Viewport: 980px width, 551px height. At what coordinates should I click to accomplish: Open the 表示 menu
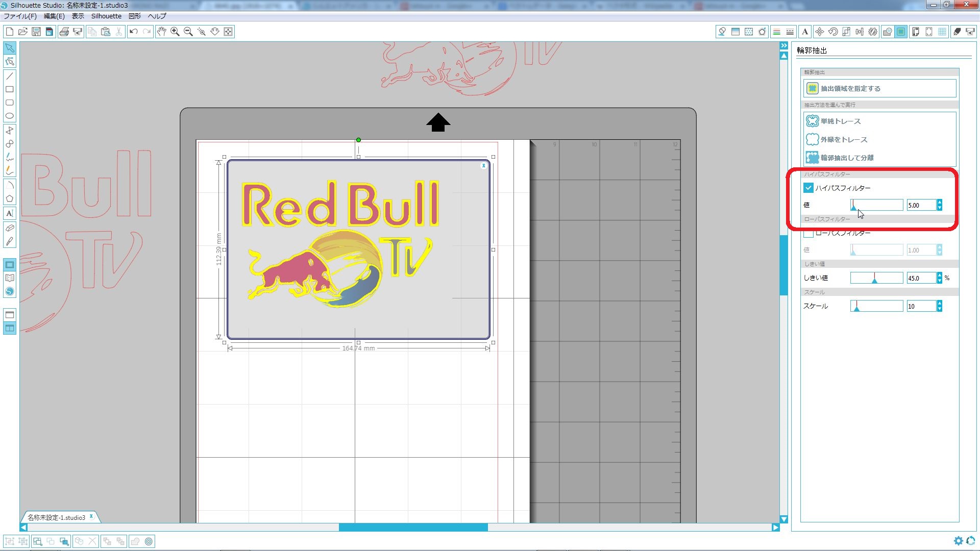click(x=78, y=16)
